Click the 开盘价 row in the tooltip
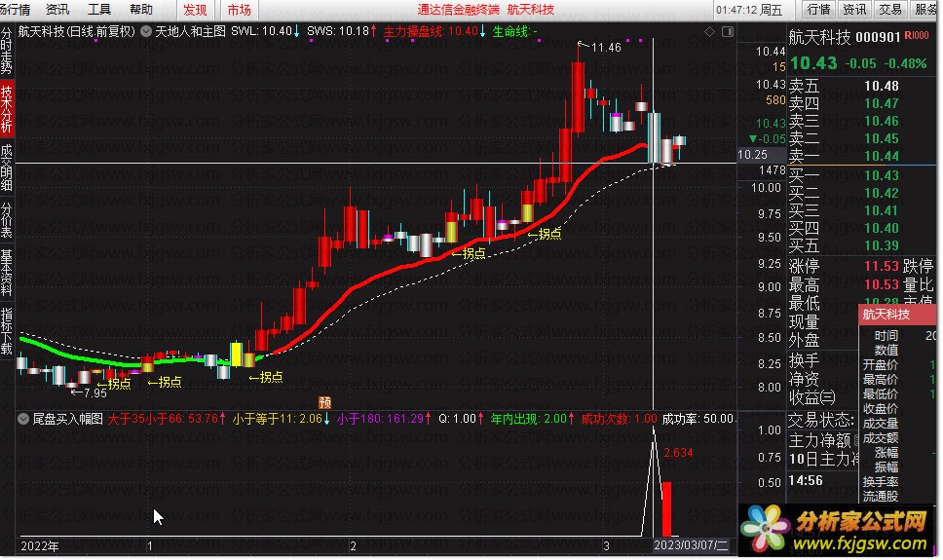The width and height of the screenshot is (943, 560). pyautogui.click(x=897, y=365)
